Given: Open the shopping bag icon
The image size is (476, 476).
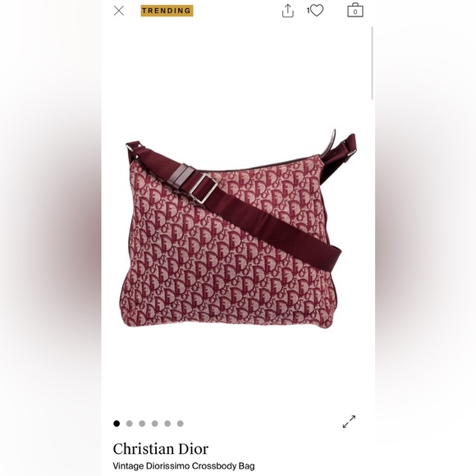Looking at the screenshot, I should point(355,11).
